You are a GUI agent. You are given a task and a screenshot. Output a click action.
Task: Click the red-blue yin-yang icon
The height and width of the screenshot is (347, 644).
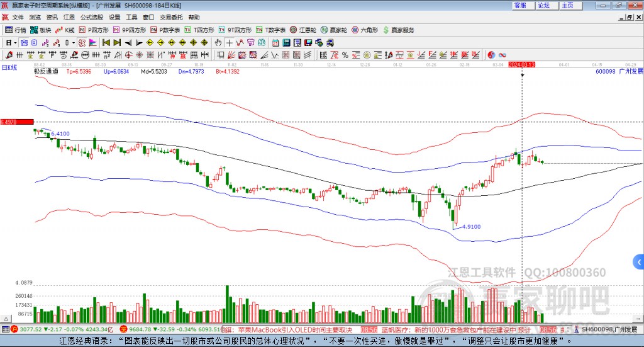click(x=491, y=55)
